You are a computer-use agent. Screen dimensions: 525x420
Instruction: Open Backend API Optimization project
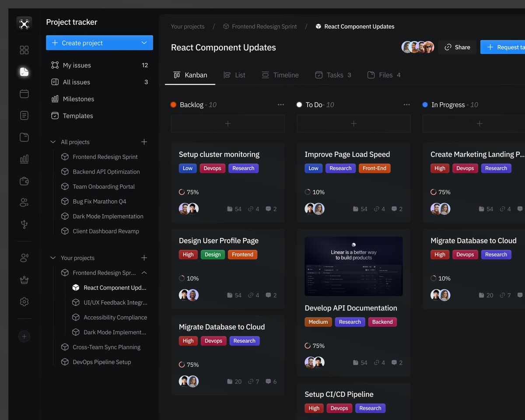100,171
